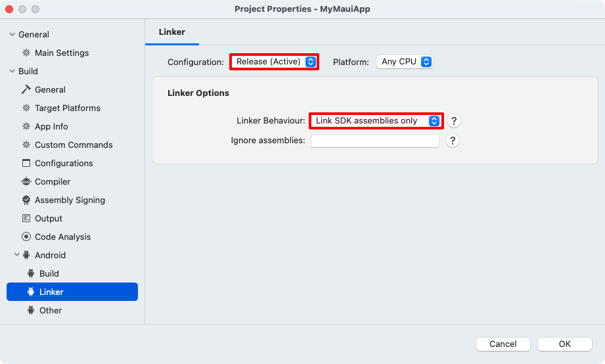Viewport: 605px width, 364px height.
Task: Click the Cancel button
Action: coord(503,344)
